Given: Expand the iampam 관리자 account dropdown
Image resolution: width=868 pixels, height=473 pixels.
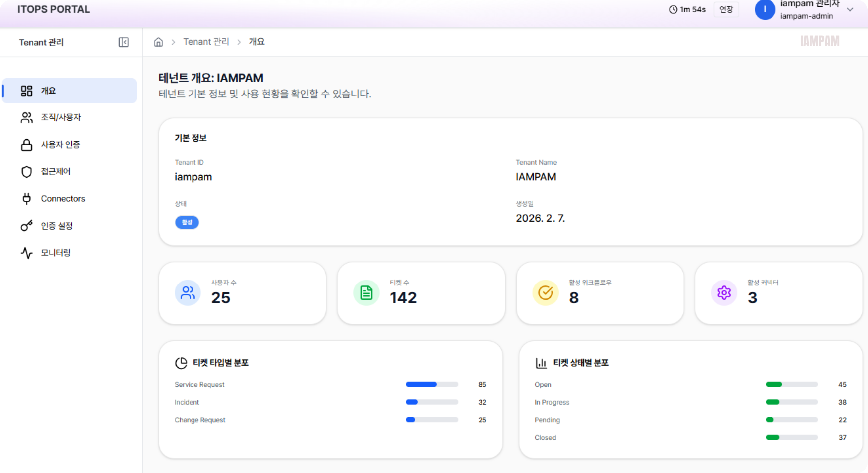Looking at the screenshot, I should coord(850,10).
